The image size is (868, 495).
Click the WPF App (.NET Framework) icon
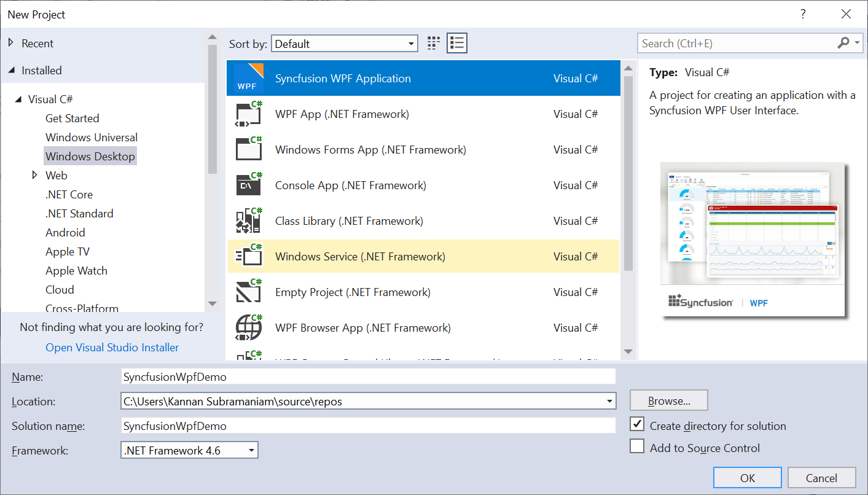(x=249, y=114)
